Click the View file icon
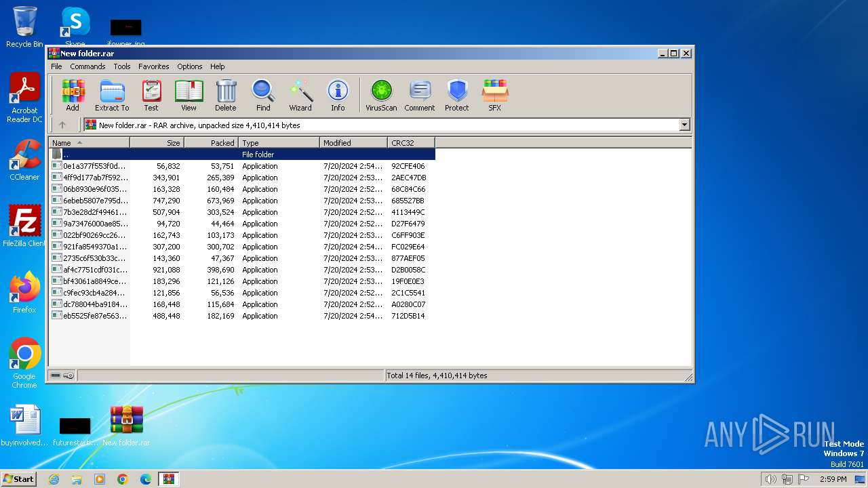This screenshot has height=488, width=868. (189, 95)
